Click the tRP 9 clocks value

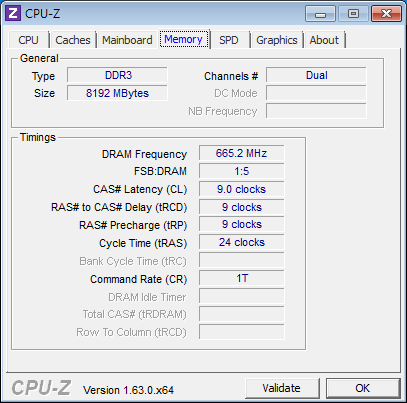pyautogui.click(x=242, y=224)
